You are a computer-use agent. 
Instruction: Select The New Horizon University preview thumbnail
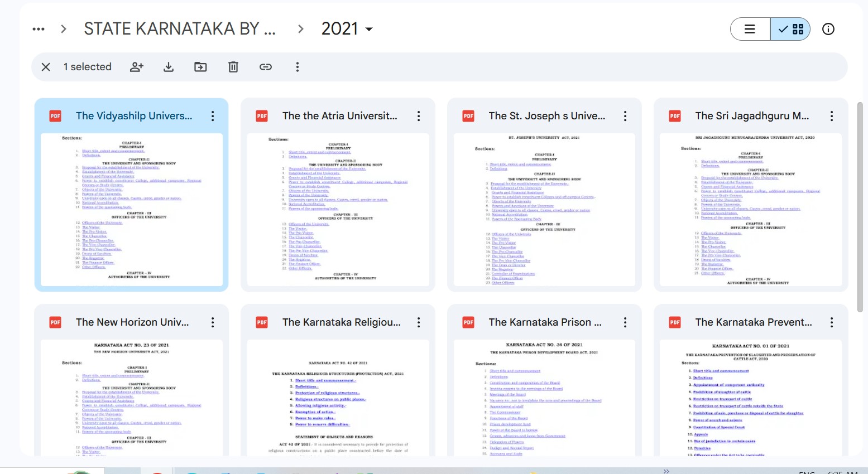pyautogui.click(x=132, y=398)
